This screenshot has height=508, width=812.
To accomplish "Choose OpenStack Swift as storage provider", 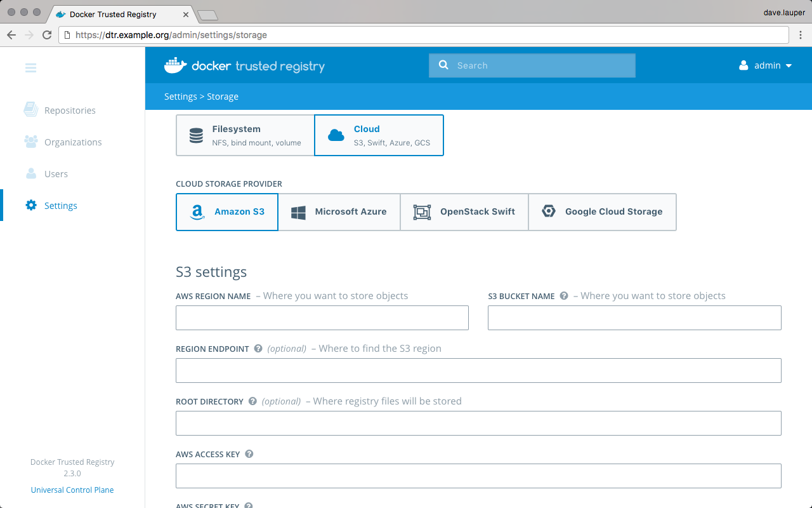I will [x=464, y=212].
